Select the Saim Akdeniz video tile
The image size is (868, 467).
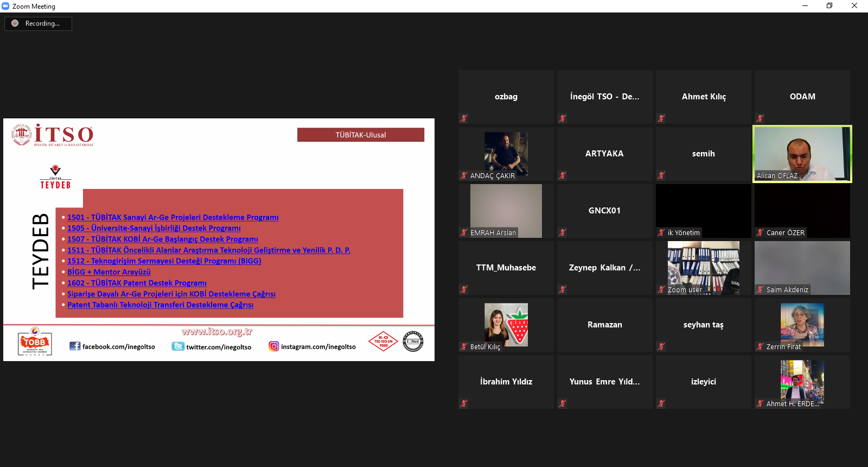tap(802, 268)
